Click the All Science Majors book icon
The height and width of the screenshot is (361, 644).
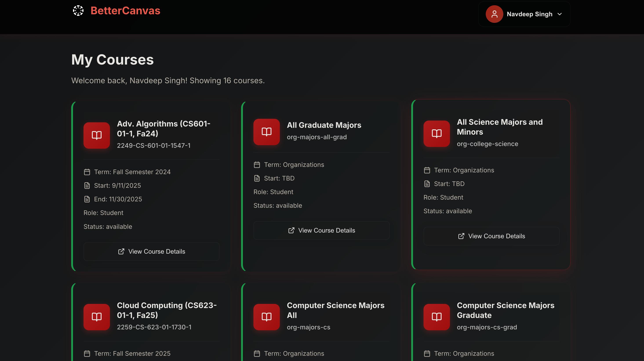(x=437, y=134)
